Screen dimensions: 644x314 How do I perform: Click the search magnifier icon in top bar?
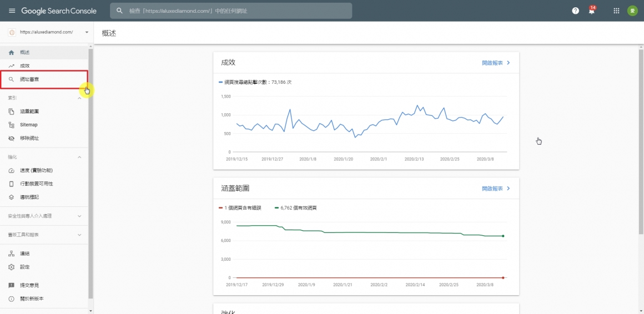(x=119, y=11)
